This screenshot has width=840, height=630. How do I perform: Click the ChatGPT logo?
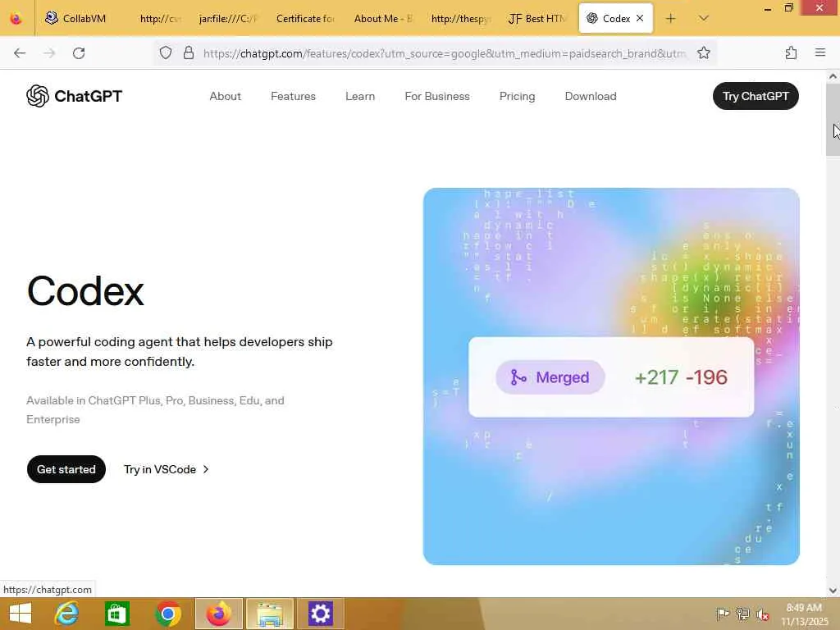(x=75, y=96)
